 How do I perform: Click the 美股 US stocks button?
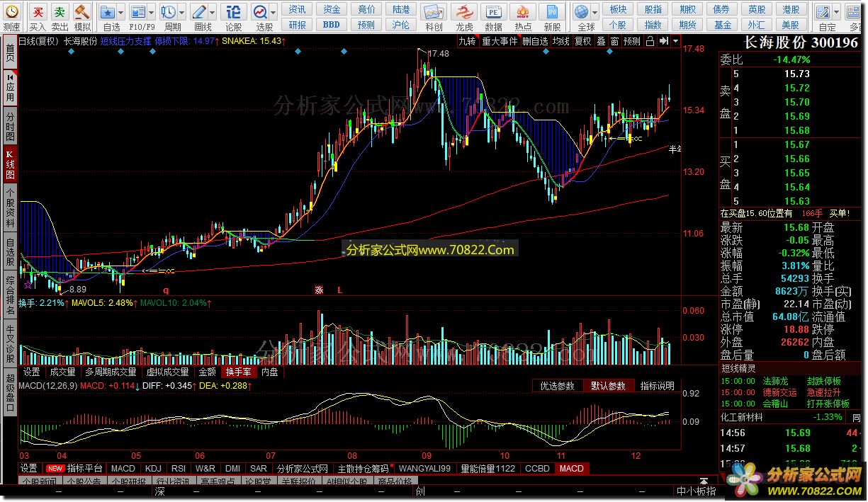(x=791, y=25)
